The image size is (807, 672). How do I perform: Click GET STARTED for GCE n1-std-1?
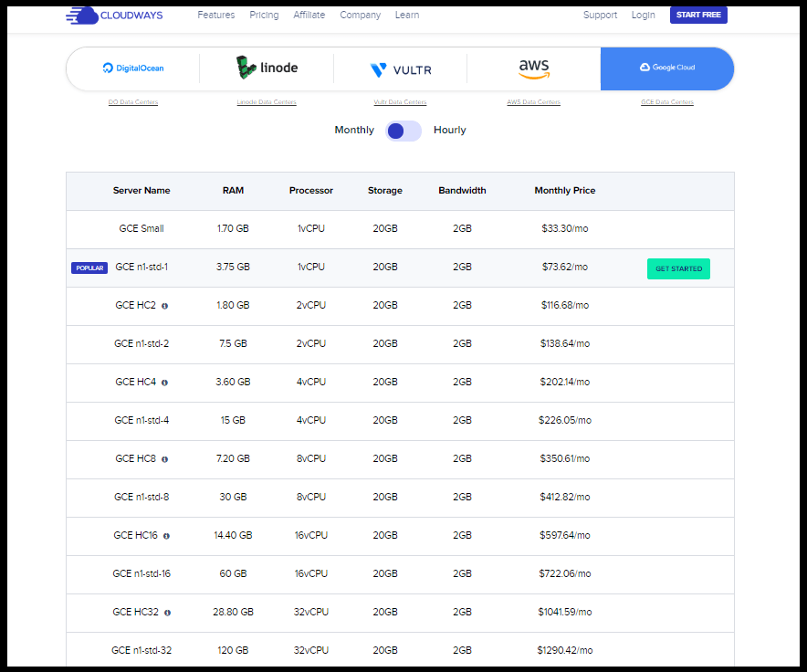678,268
